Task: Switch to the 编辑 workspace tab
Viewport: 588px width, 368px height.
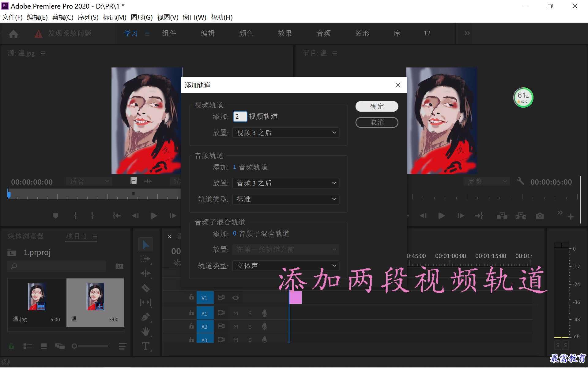Action: pos(208,33)
